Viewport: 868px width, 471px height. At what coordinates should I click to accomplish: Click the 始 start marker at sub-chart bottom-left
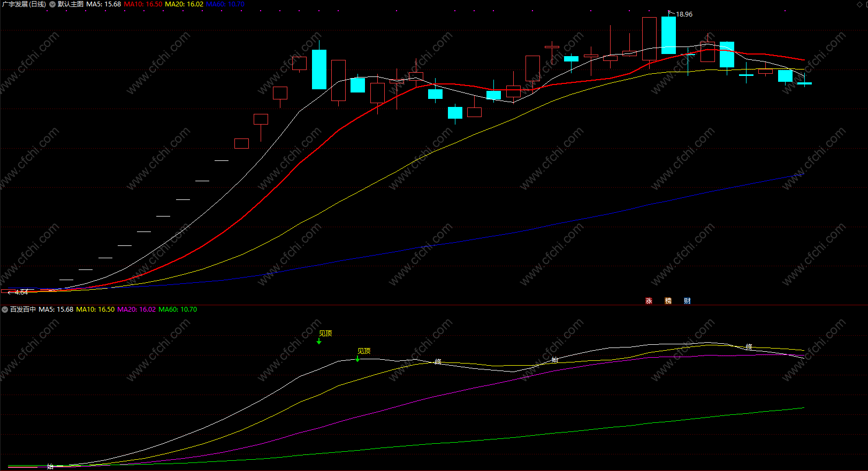point(50,467)
